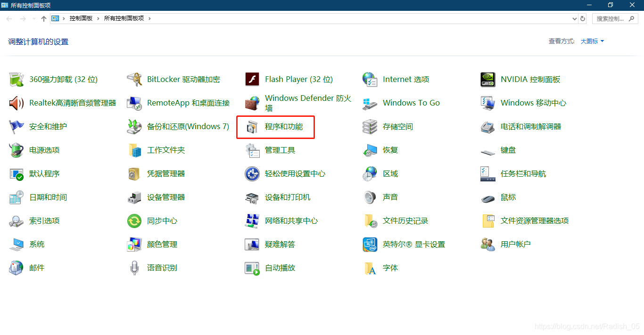This screenshot has width=644, height=335.
Task: Open the 轻松使用设置中心 icon
Action: point(252,174)
